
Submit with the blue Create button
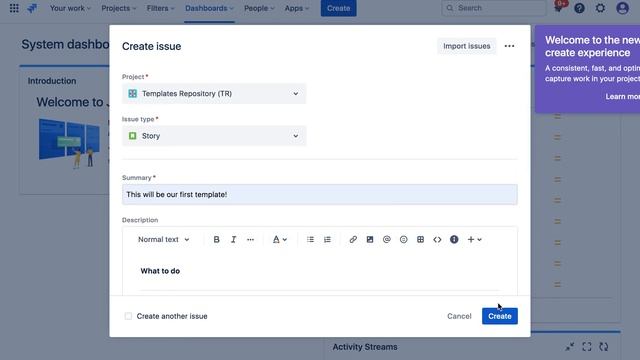(500, 316)
